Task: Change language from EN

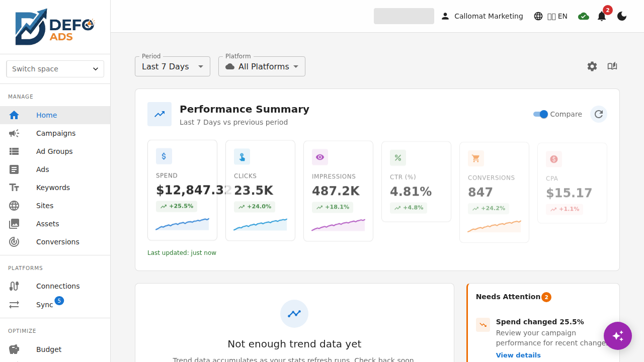Action: coord(551,16)
